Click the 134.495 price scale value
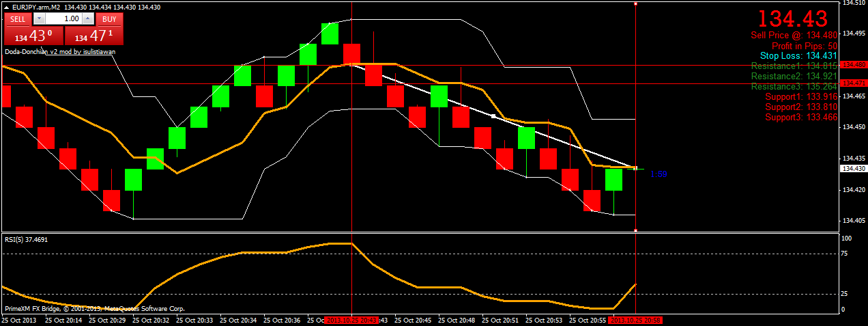 (x=854, y=33)
